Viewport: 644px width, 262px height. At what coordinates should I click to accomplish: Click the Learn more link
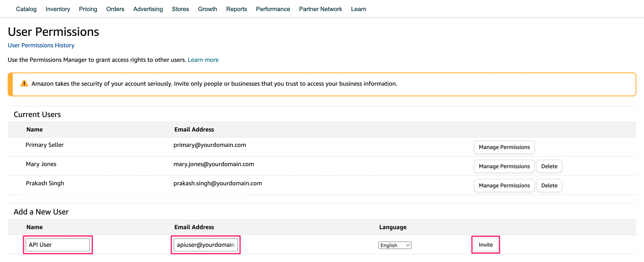coord(203,60)
